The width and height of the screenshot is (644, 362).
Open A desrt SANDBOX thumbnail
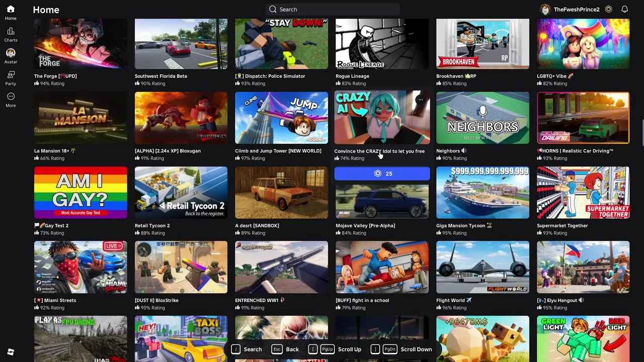click(x=281, y=193)
